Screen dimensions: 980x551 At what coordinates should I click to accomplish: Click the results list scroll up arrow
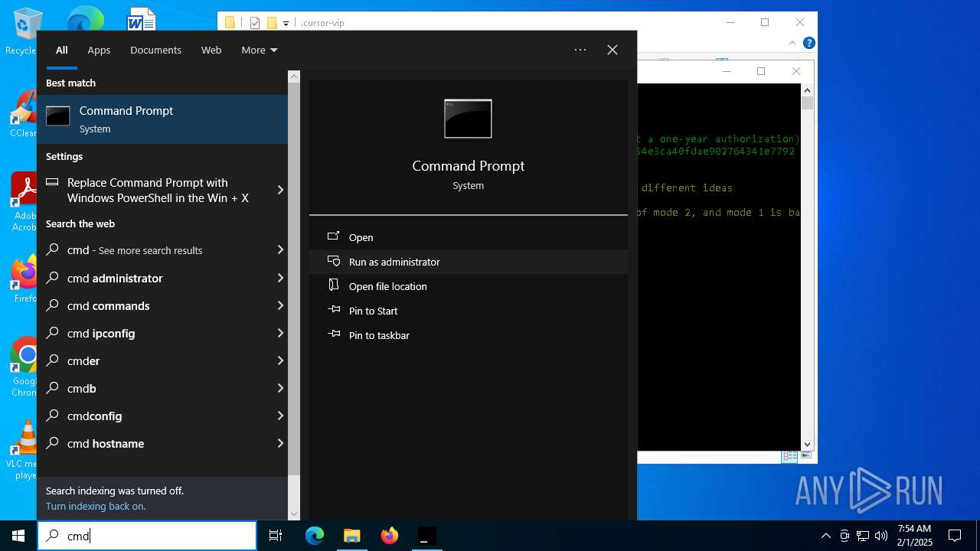coord(294,77)
